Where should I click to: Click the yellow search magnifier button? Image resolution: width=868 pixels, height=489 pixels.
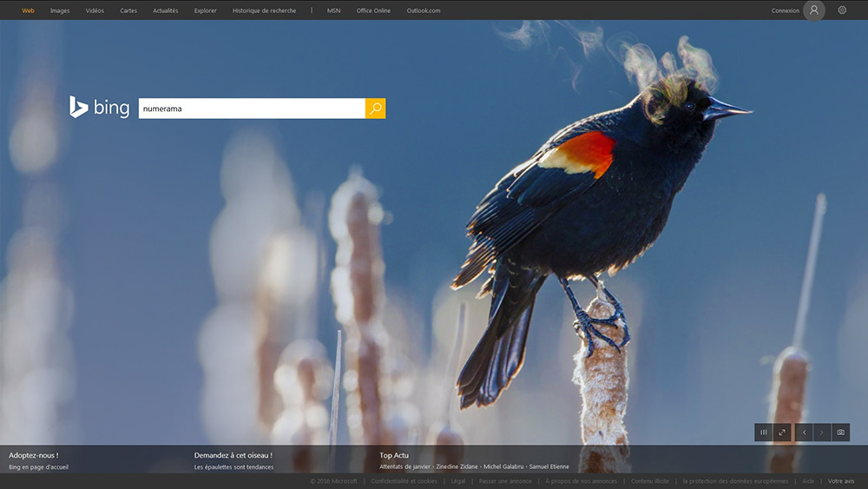coord(375,109)
